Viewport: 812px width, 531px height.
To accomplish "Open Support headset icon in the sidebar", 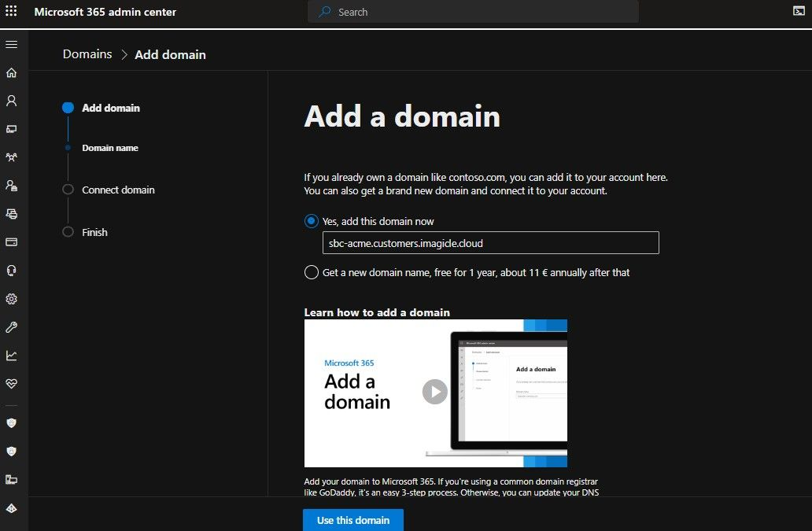I will 11,271.
